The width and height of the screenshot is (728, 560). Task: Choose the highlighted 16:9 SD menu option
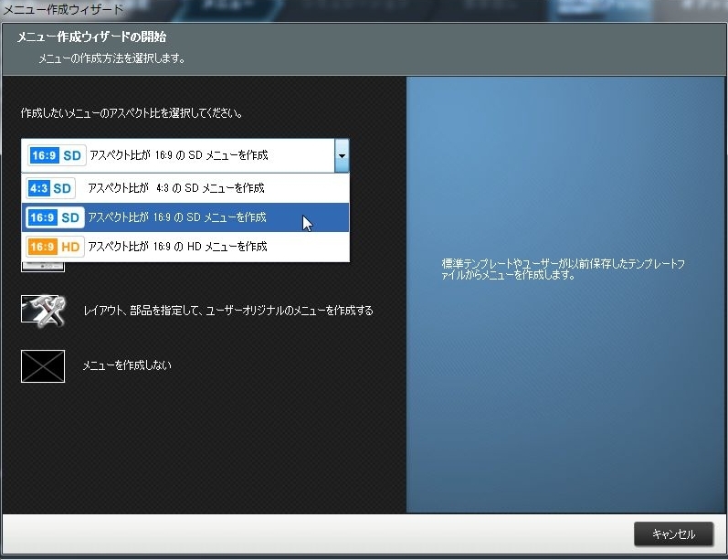185,217
